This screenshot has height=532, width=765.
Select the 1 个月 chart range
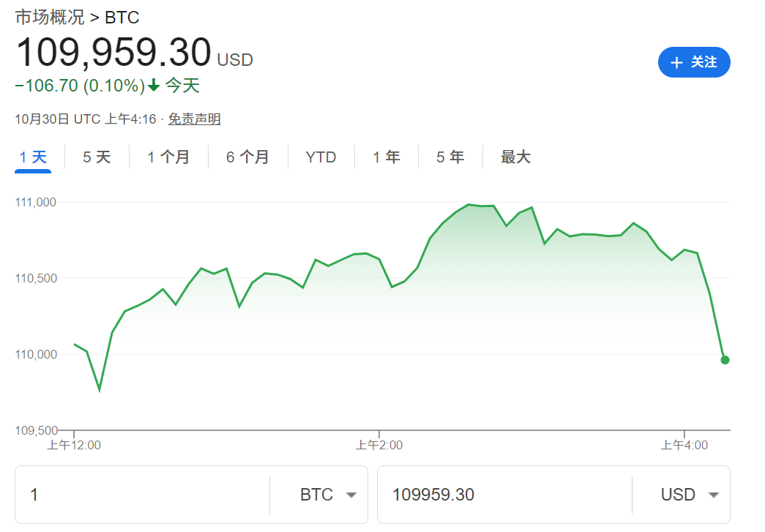(168, 157)
